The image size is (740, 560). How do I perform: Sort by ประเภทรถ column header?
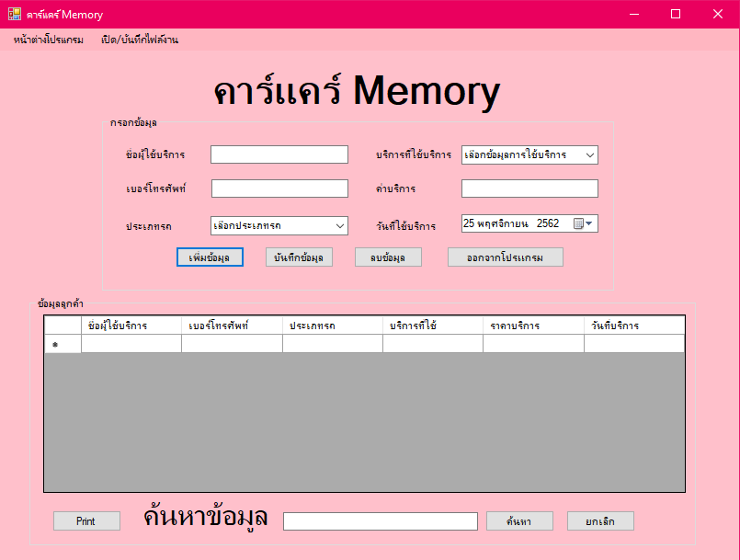(333, 326)
